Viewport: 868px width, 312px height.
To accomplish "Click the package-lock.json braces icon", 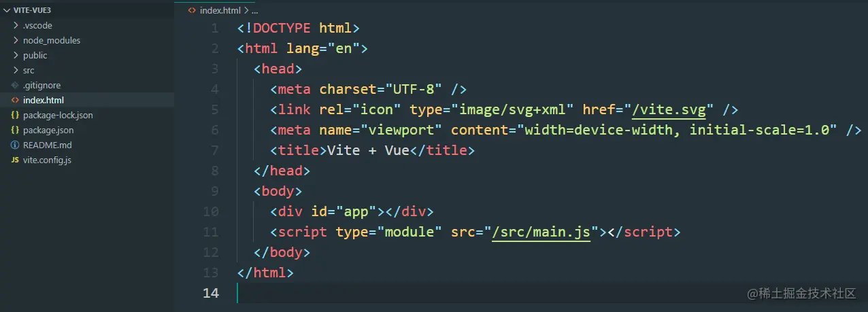I will [16, 115].
